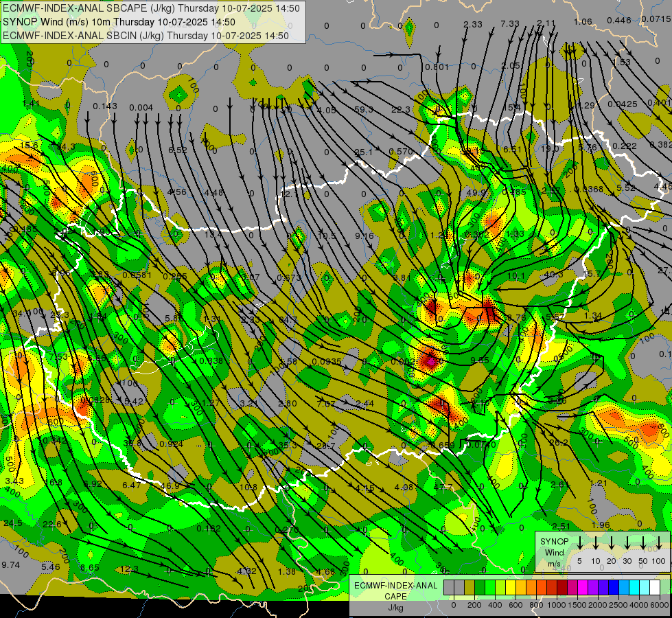Select the bright fuchsia magenta legend swatch
This screenshot has height=618, width=672.
(583, 588)
